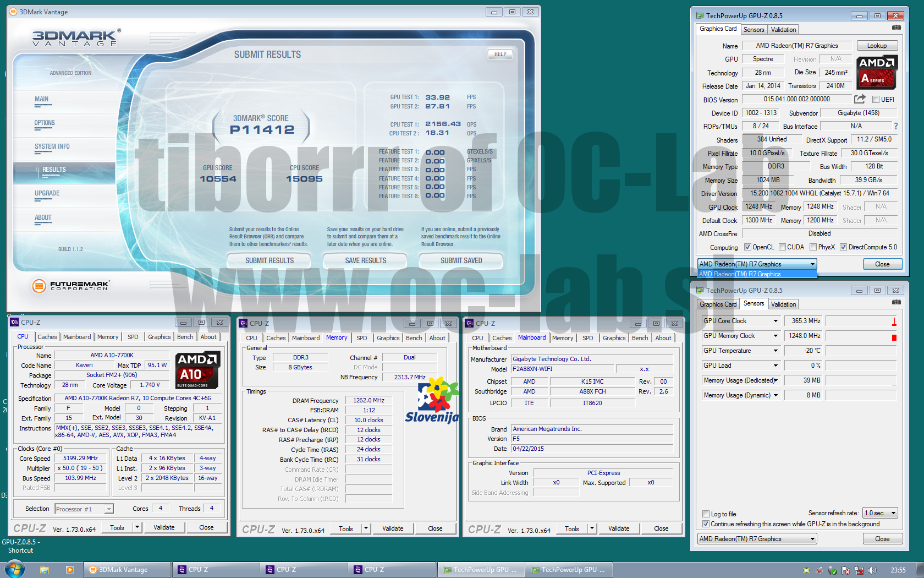
Task: Enable the Log to file checkbox
Action: point(706,514)
